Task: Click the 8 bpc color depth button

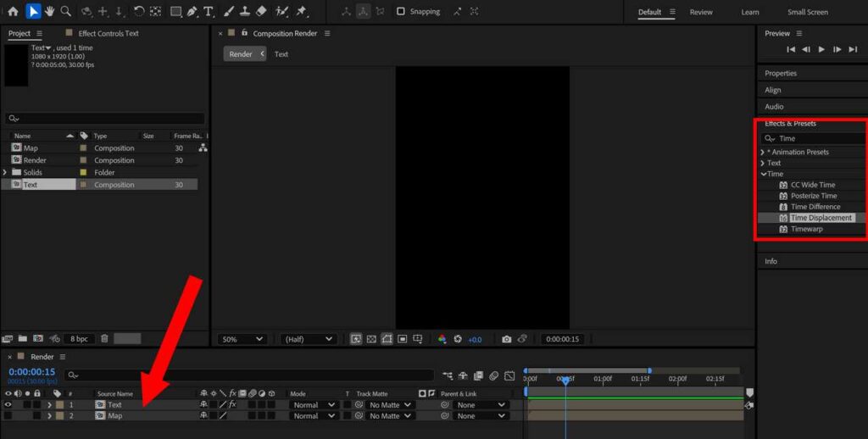Action: tap(79, 339)
